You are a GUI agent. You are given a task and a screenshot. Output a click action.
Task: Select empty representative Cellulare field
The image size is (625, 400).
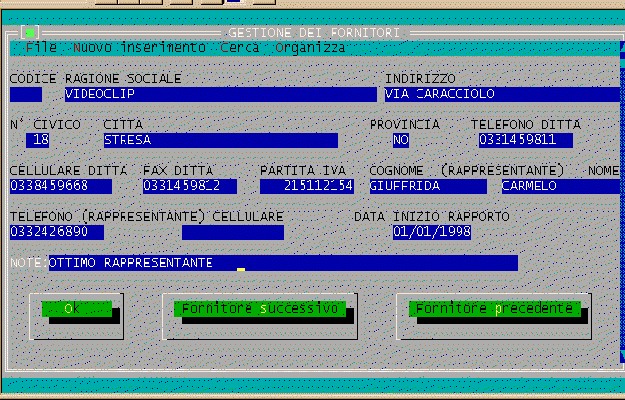(233, 232)
